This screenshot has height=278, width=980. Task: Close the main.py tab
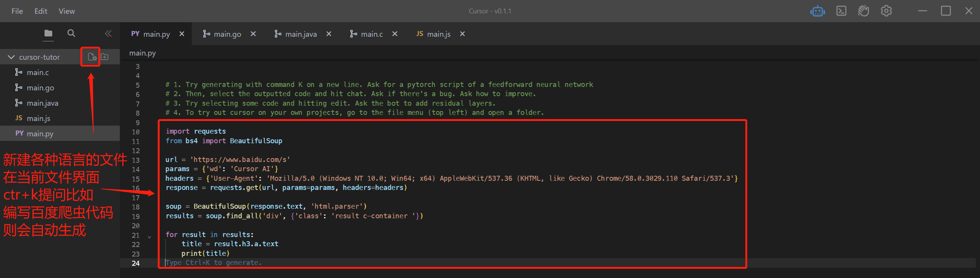click(182, 34)
